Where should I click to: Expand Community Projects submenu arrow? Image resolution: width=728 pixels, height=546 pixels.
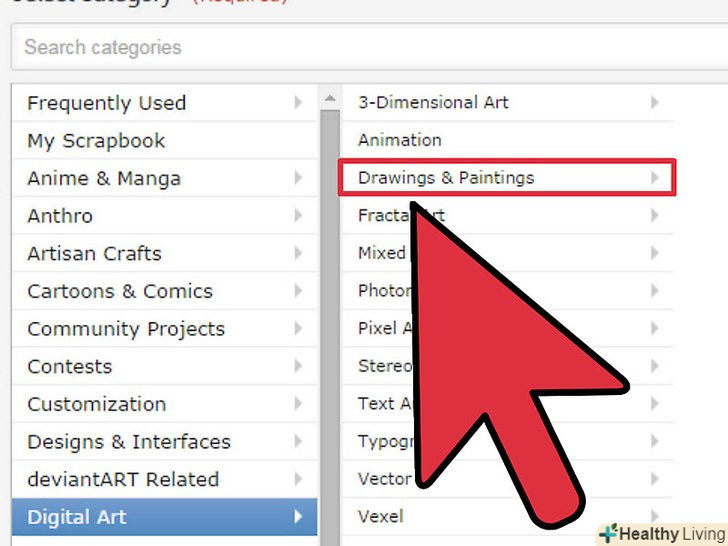pos(298,328)
